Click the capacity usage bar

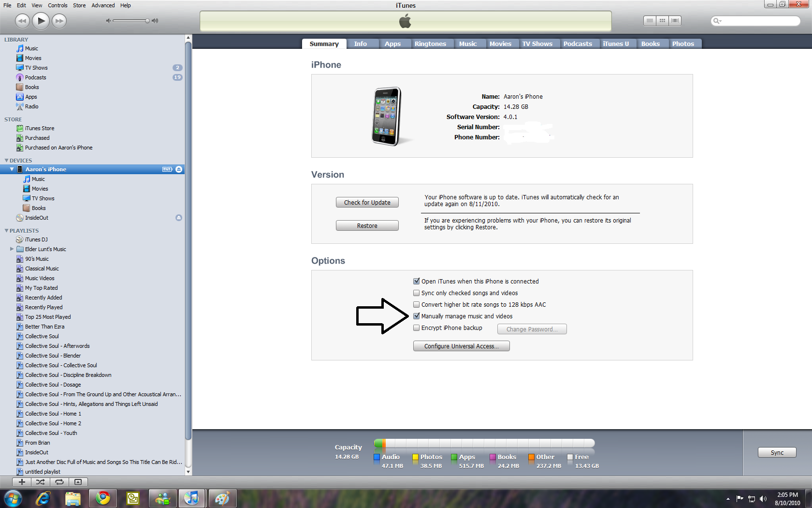coord(484,443)
